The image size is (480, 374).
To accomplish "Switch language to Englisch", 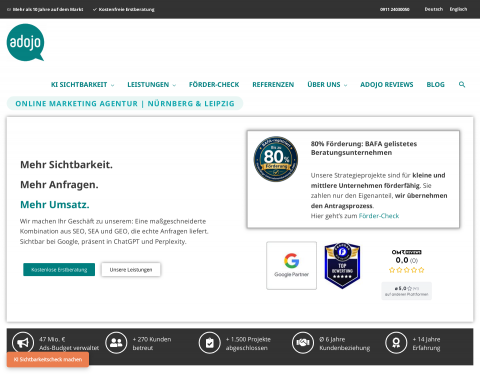I will pyautogui.click(x=458, y=9).
